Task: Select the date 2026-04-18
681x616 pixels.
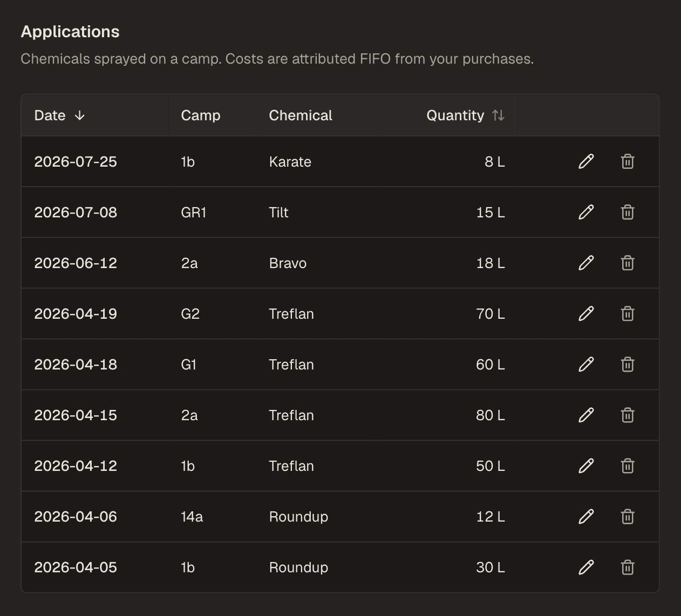Action: (x=76, y=365)
